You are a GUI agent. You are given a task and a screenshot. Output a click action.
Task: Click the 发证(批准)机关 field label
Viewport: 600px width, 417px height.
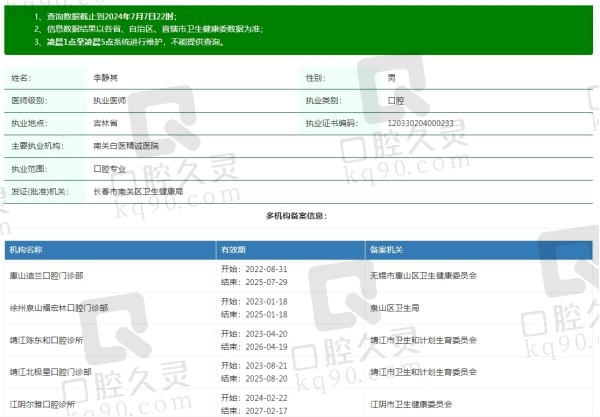pos(40,192)
